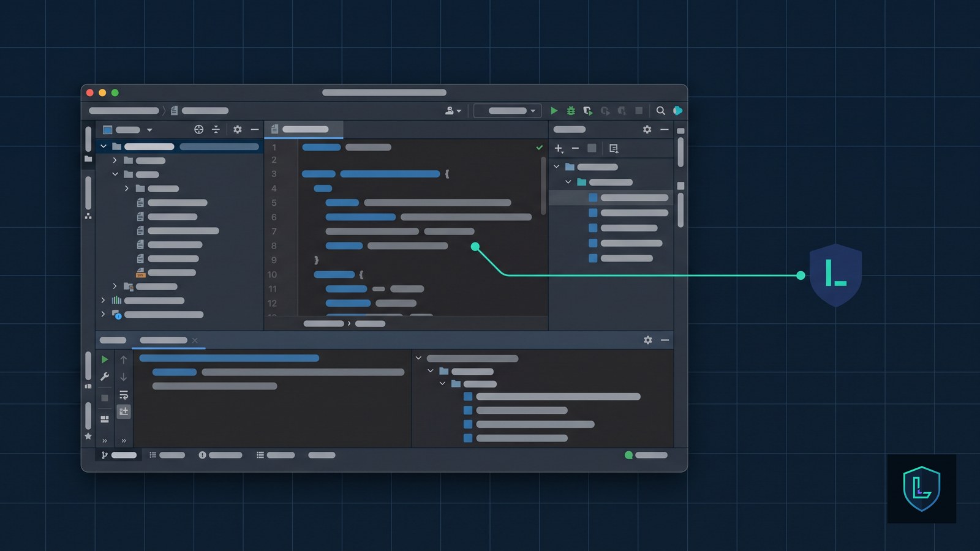980x551 pixels.
Task: Toggle the project tool window via the left stripe folder icon
Action: click(x=88, y=159)
